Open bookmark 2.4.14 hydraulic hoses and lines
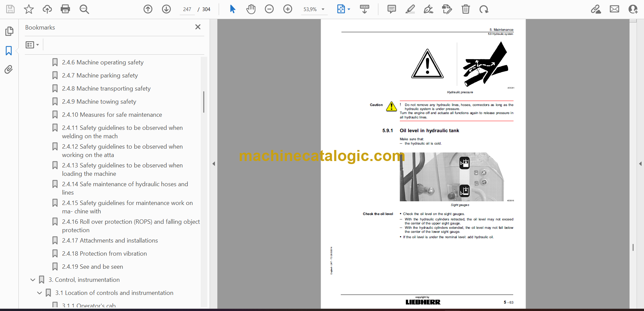 125,188
